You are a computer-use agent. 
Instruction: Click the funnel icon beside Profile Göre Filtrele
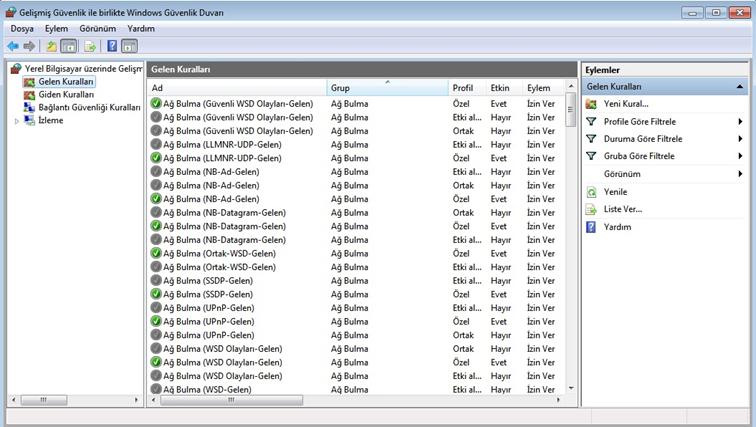click(x=591, y=121)
